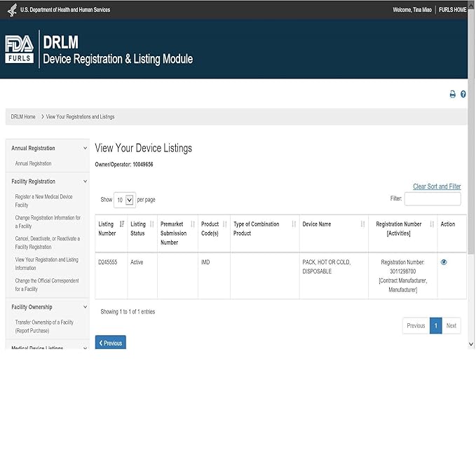This screenshot has width=476, height=476.
Task: Click the FDA FURLS logo
Action: point(20,49)
